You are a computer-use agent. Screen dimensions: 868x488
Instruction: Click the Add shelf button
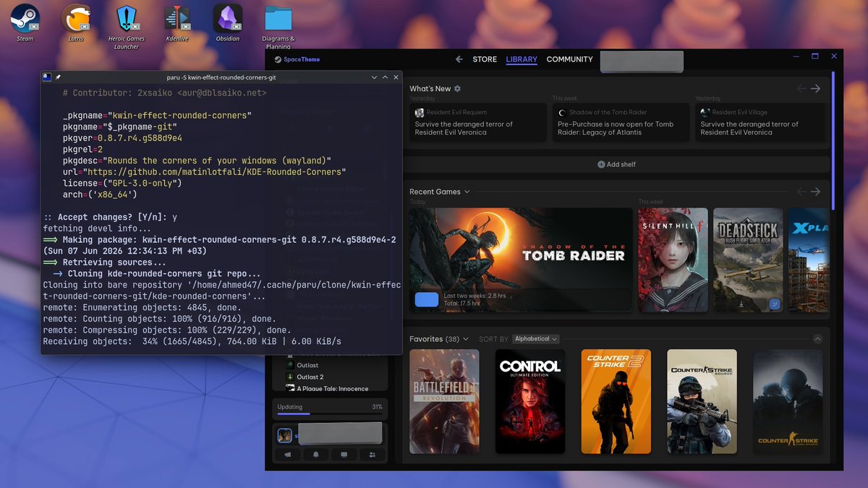616,164
